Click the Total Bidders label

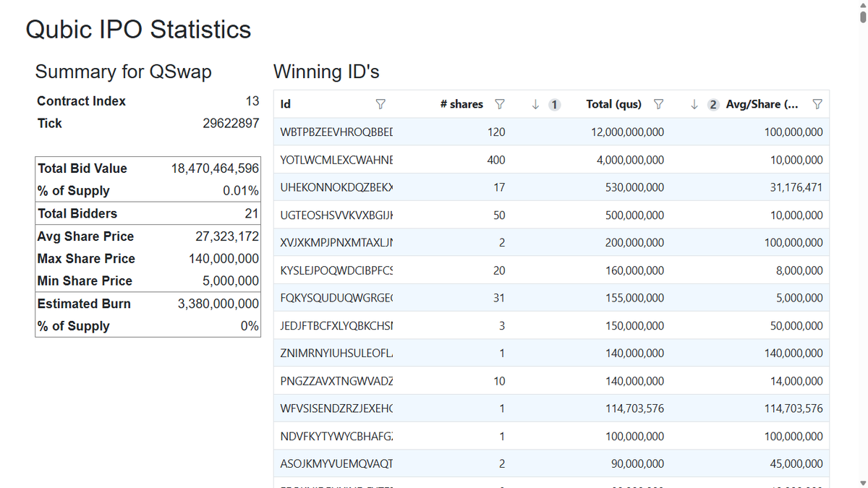point(77,213)
